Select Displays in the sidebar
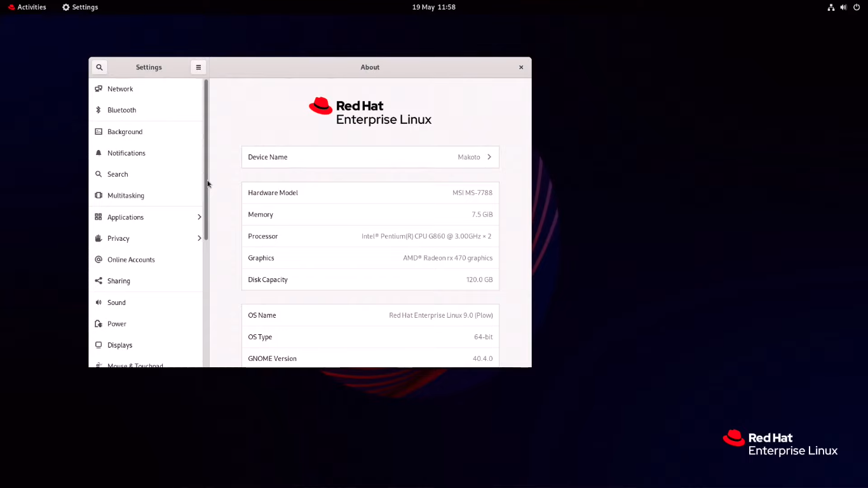868x488 pixels. click(x=146, y=345)
